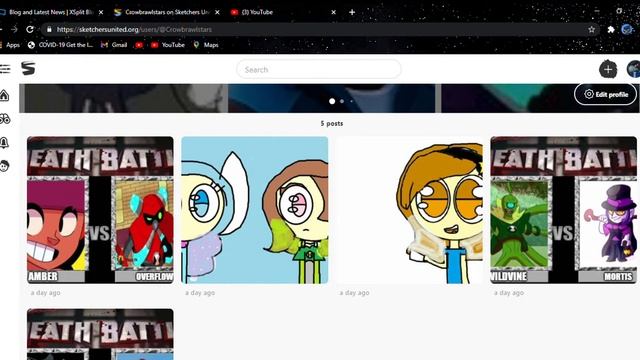The width and height of the screenshot is (640, 360).
Task: Open the Wildvine vs Mortis post
Action: pos(564,210)
